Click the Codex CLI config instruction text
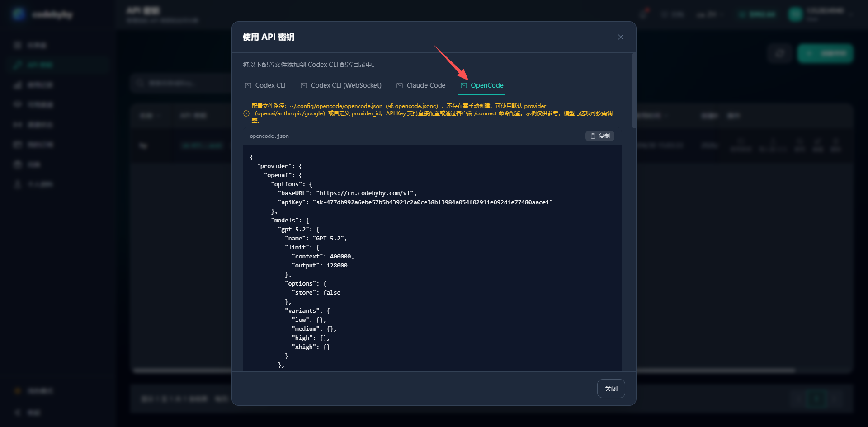 [309, 65]
